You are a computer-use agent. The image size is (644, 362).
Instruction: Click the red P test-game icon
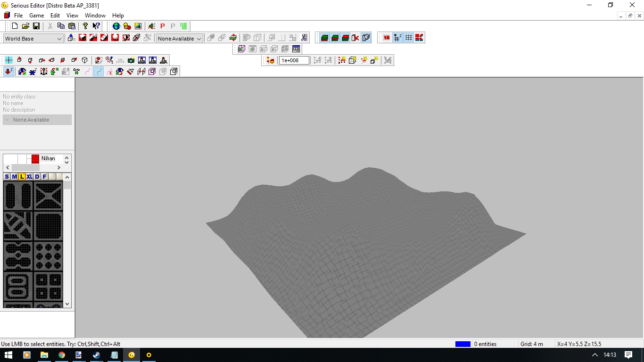coord(162,26)
